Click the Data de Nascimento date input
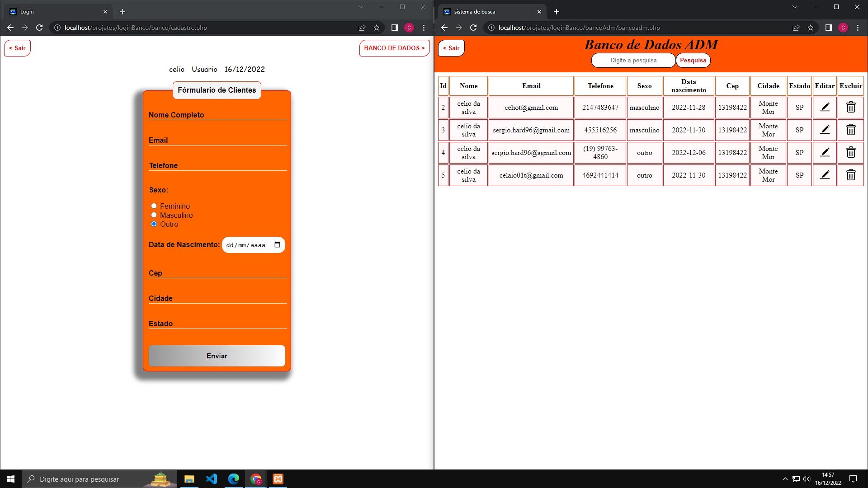This screenshot has width=868, height=488. click(x=253, y=245)
